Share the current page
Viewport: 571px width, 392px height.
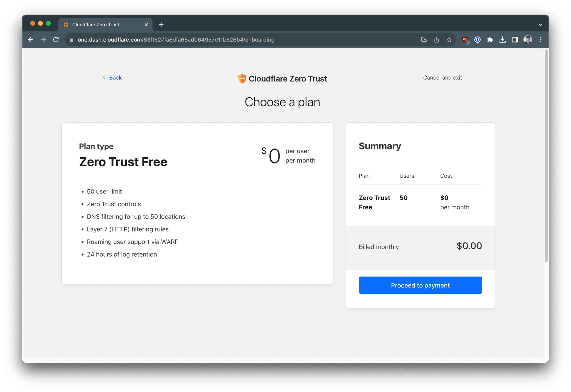coord(436,40)
